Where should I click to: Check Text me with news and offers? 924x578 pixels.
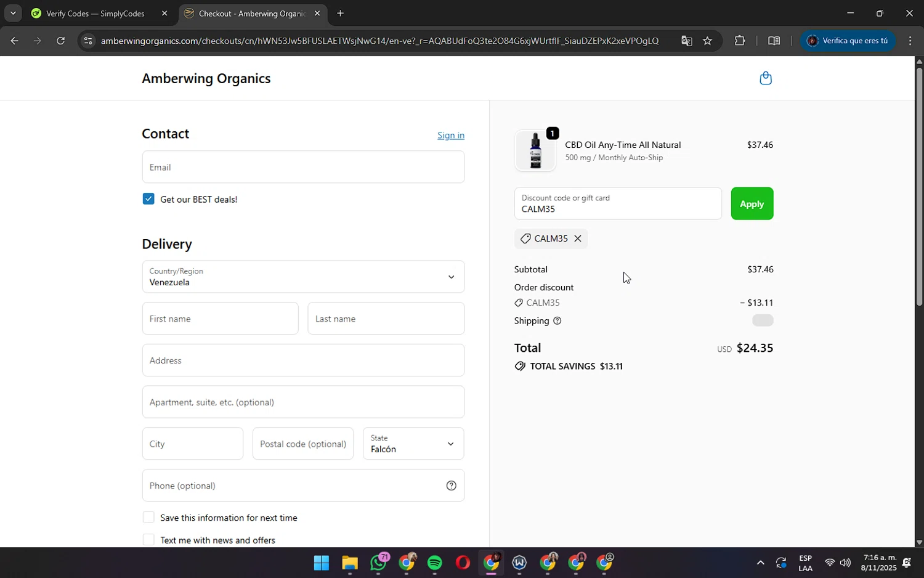click(x=148, y=540)
